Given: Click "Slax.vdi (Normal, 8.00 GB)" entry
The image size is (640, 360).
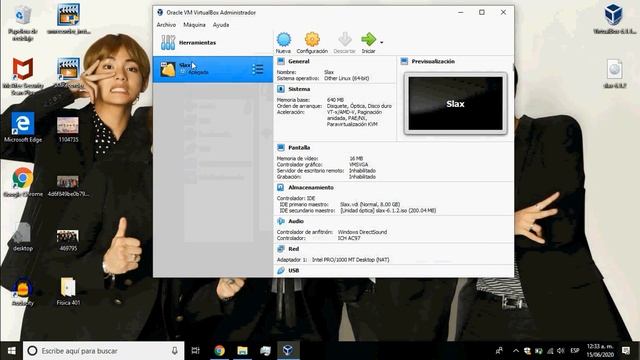Looking at the screenshot, I should pyautogui.click(x=370, y=204).
